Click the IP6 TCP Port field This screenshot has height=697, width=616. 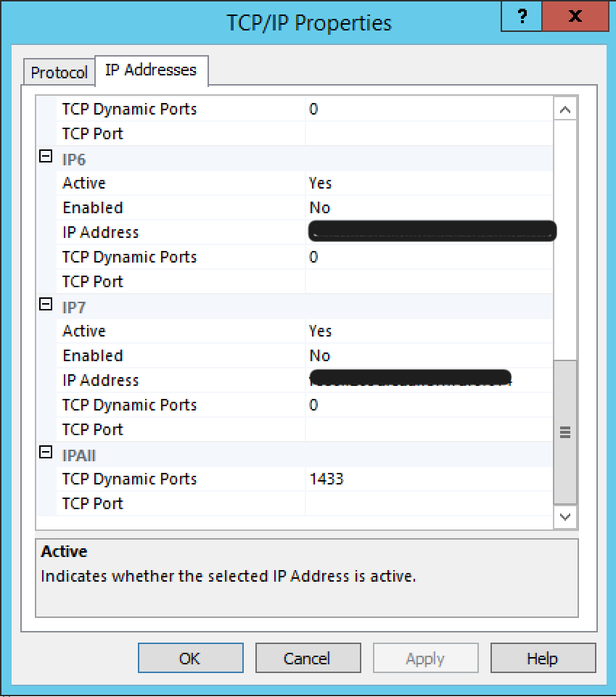tap(428, 282)
